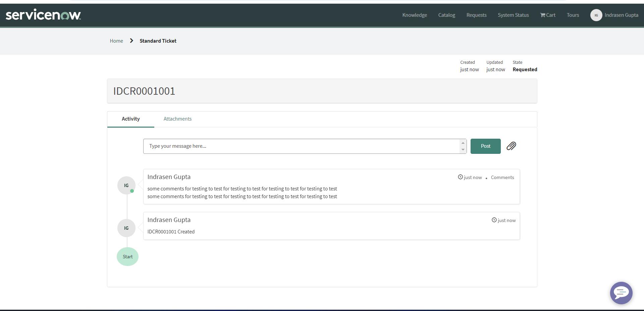Click message box scroll up arrow
644x311 pixels.
click(463, 143)
